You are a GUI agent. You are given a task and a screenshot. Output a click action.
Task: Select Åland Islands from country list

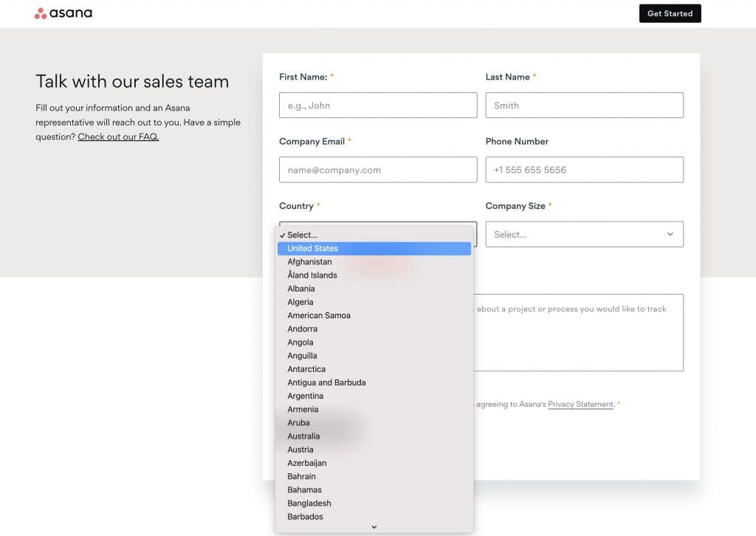tap(374, 275)
